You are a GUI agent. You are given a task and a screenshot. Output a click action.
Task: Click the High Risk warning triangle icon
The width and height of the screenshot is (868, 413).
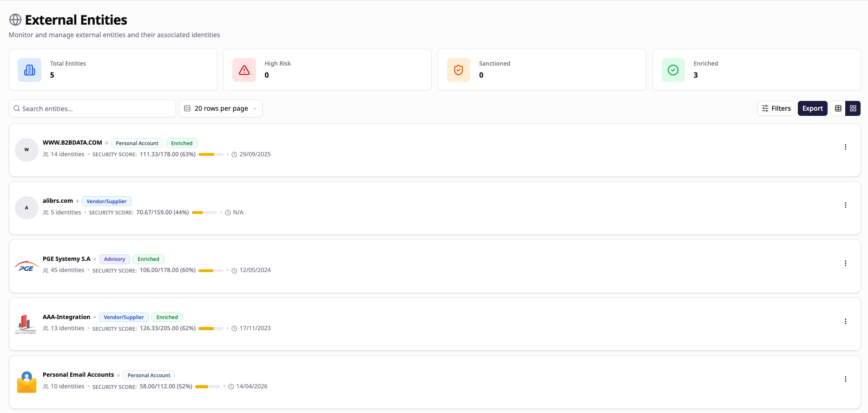[244, 70]
